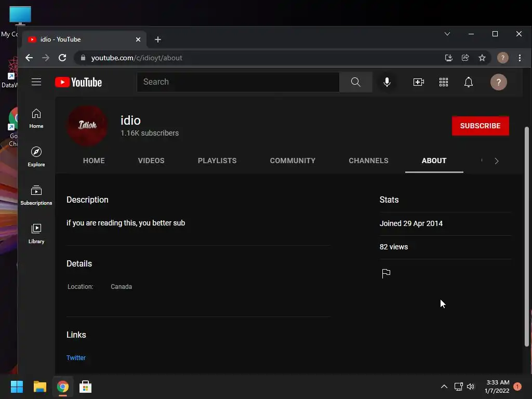This screenshot has height=399, width=532.
Task: Open Subscriptions in the left sidebar
Action: tap(36, 195)
